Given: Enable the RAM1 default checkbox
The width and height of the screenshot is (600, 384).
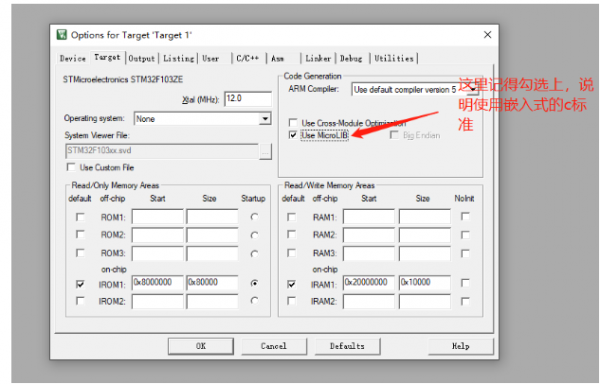Looking at the screenshot, I should click(292, 217).
